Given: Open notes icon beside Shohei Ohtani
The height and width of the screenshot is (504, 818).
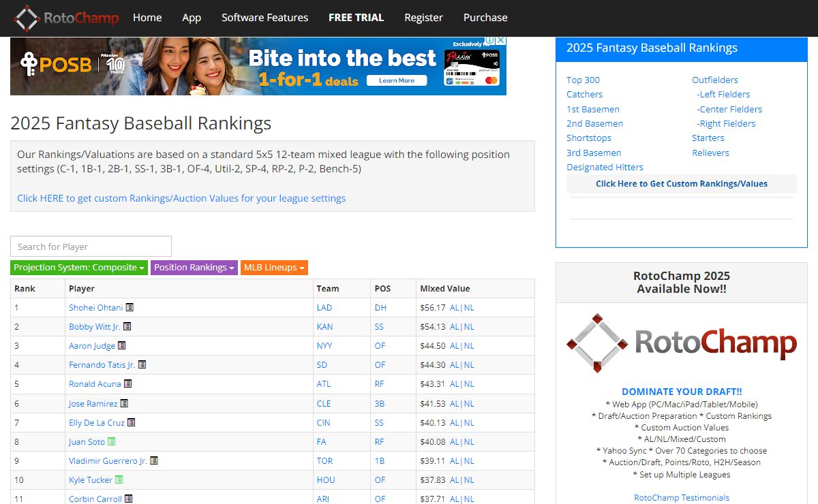Looking at the screenshot, I should [130, 308].
